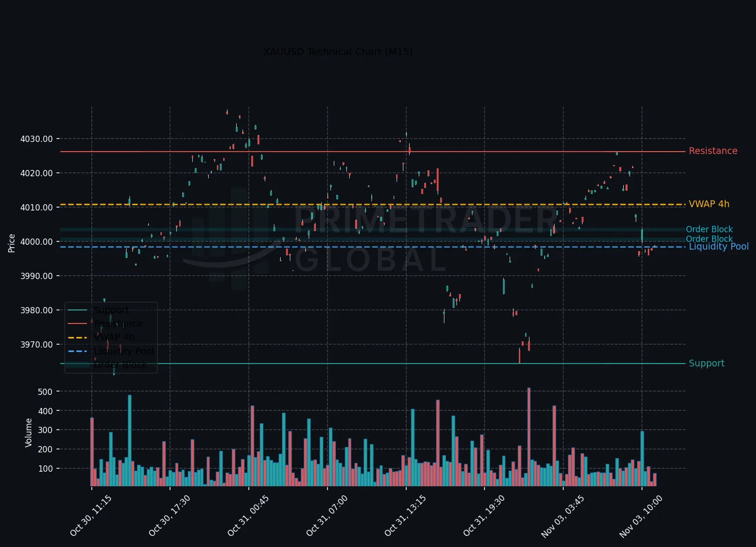The height and width of the screenshot is (547, 756).
Task: Click the upper Order Block annotation
Action: pos(709,229)
